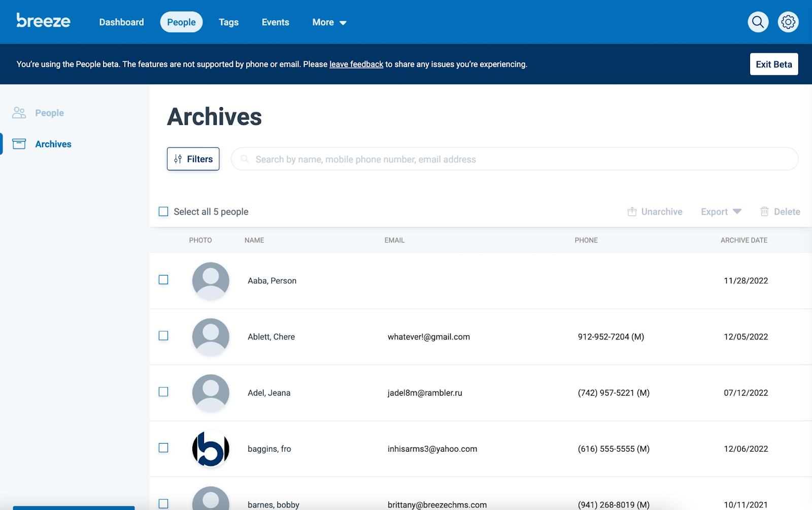Screen dimensions: 812x510
Task: Click the Filters sliders icon
Action: pyautogui.click(x=178, y=159)
